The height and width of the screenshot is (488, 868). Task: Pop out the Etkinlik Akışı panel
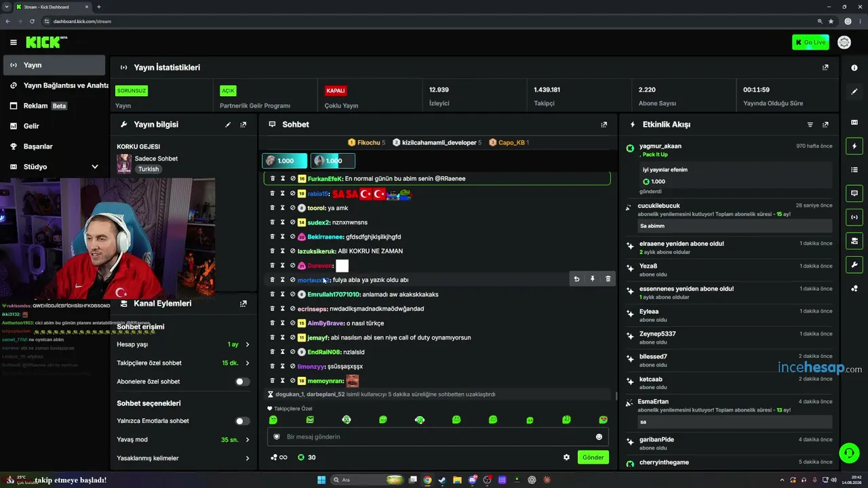[x=825, y=125]
